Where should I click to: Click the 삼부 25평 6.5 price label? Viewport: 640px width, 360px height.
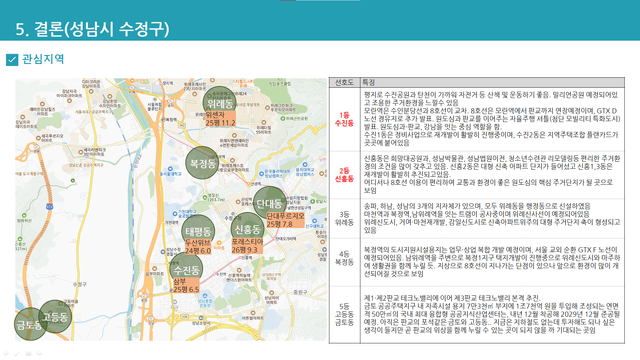tap(186, 285)
